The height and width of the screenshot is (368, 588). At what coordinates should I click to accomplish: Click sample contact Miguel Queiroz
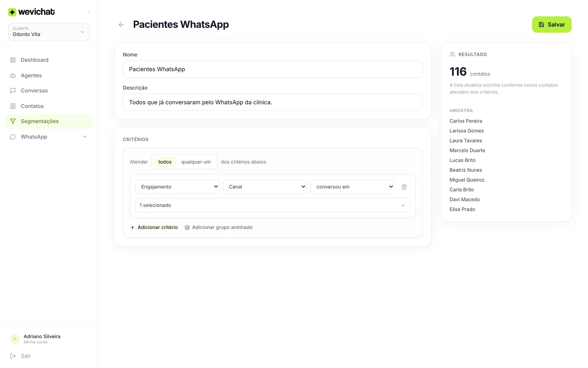467,180
